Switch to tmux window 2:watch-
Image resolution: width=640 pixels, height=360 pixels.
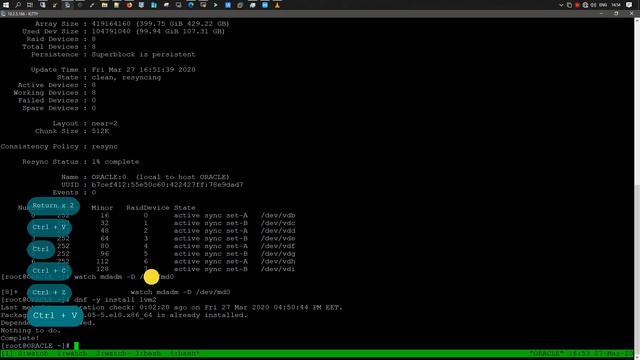pyautogui.click(x=113, y=353)
